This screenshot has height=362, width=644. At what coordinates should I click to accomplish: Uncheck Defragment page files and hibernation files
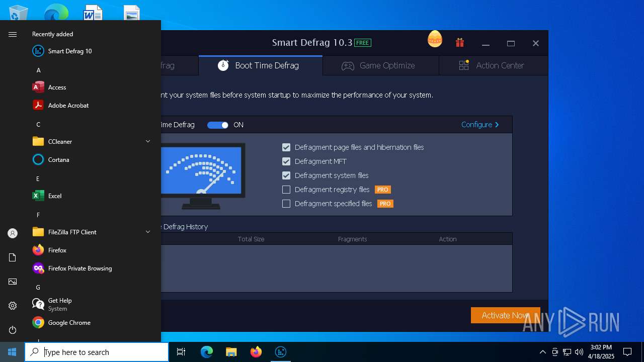point(286,147)
